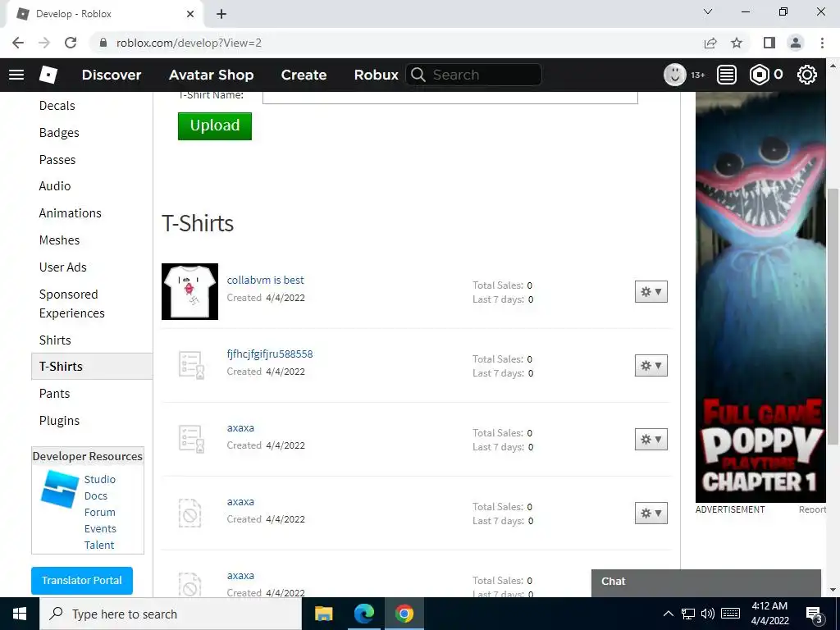Open the Forum developer resource link

coord(99,512)
